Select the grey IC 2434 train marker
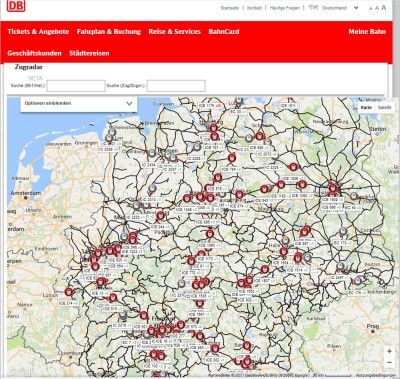Image resolution: width=400 pixels, height=379 pixels. (152, 153)
